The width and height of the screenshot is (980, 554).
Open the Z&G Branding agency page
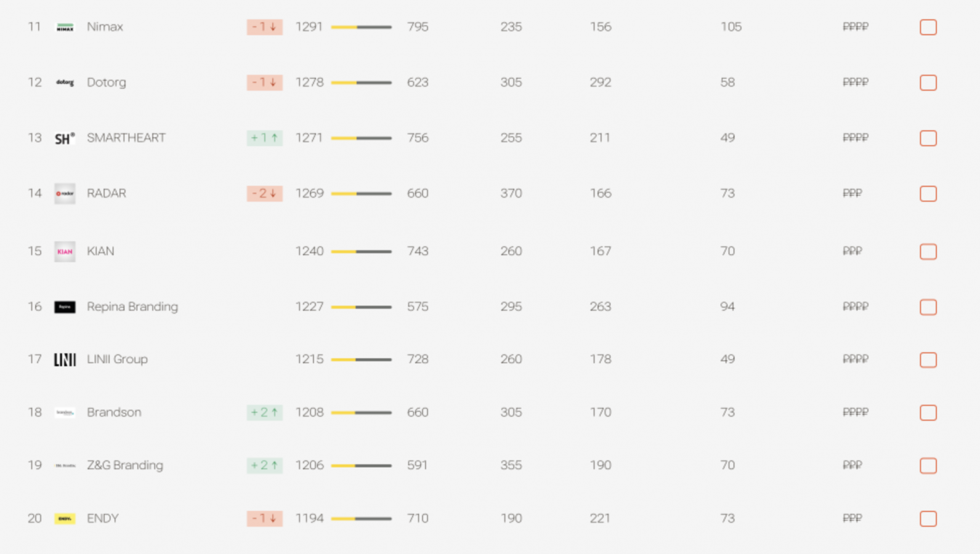124,465
